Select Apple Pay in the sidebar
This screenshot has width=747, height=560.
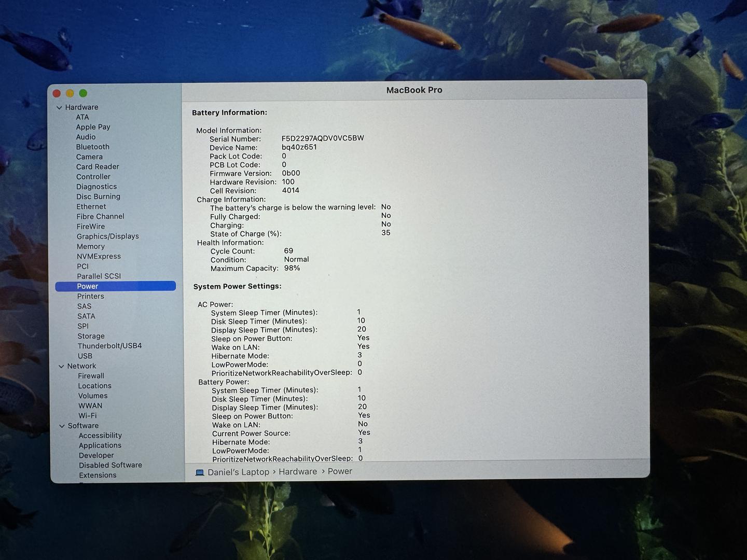(x=93, y=127)
